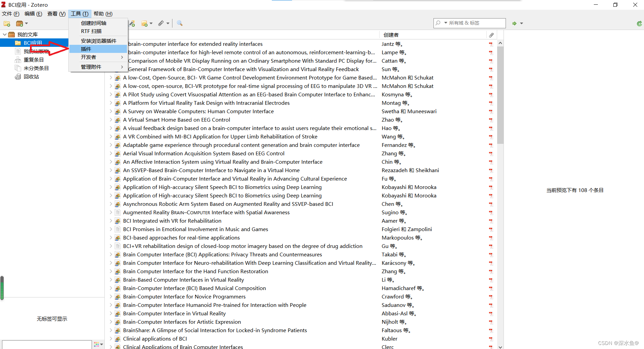Click the item list scrollbar up arrow

(x=500, y=43)
